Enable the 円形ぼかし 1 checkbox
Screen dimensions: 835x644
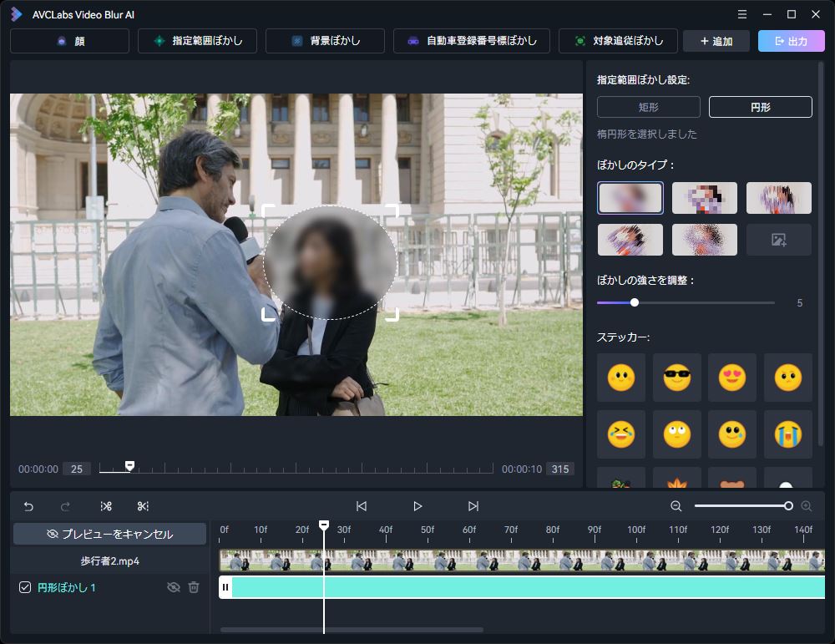(x=25, y=587)
